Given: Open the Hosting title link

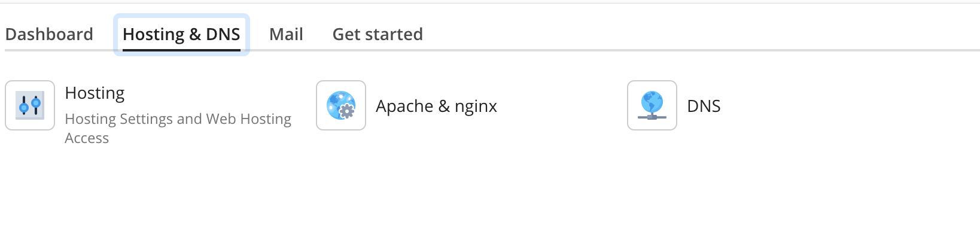Looking at the screenshot, I should point(95,93).
